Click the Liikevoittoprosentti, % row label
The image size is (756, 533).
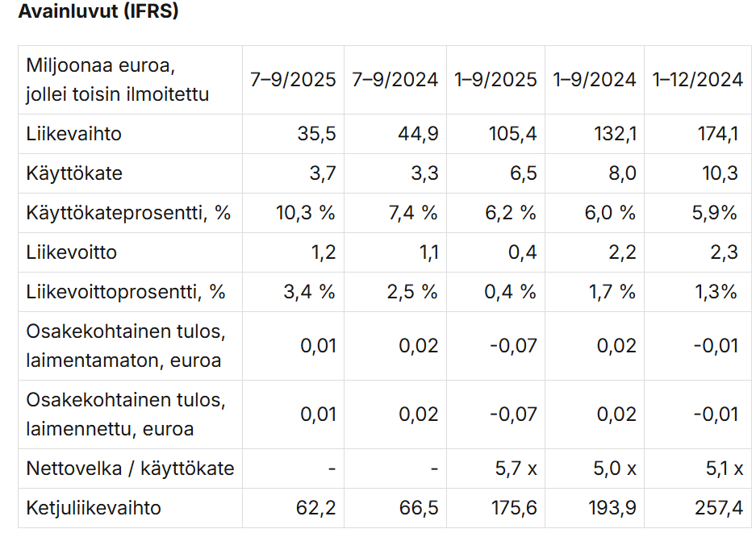pos(126,292)
